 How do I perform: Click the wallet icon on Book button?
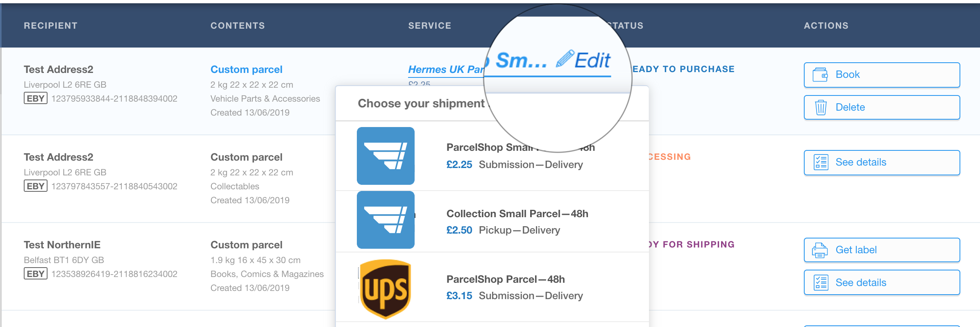coord(821,75)
